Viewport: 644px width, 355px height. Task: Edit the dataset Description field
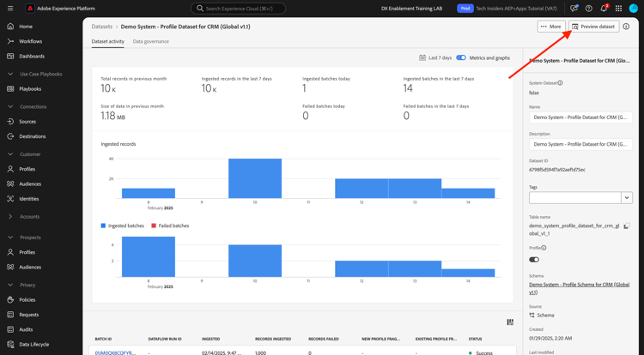(580, 144)
